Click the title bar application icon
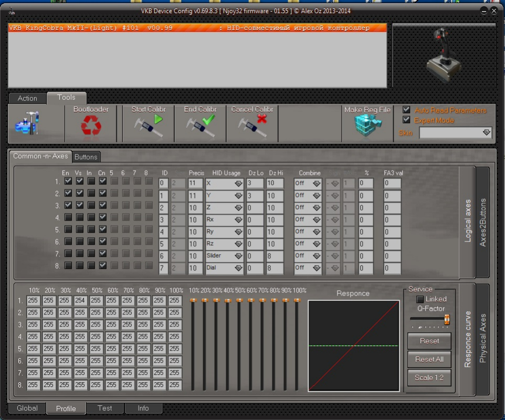 (12, 12)
